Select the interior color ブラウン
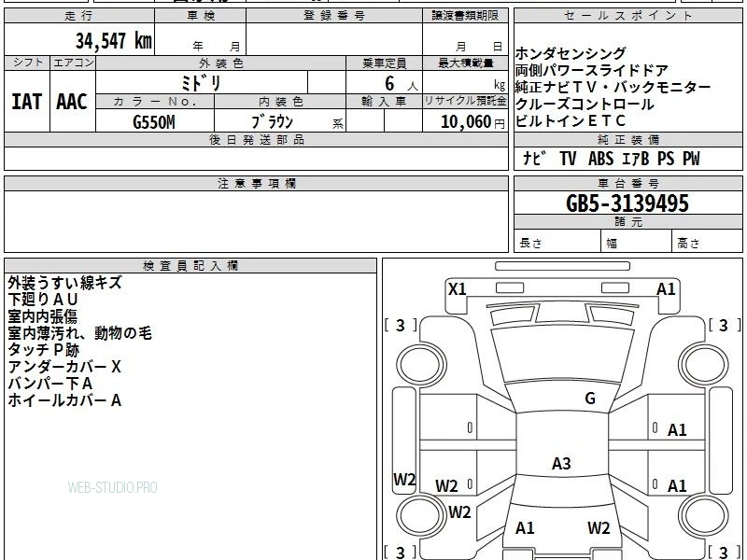 pos(272,122)
